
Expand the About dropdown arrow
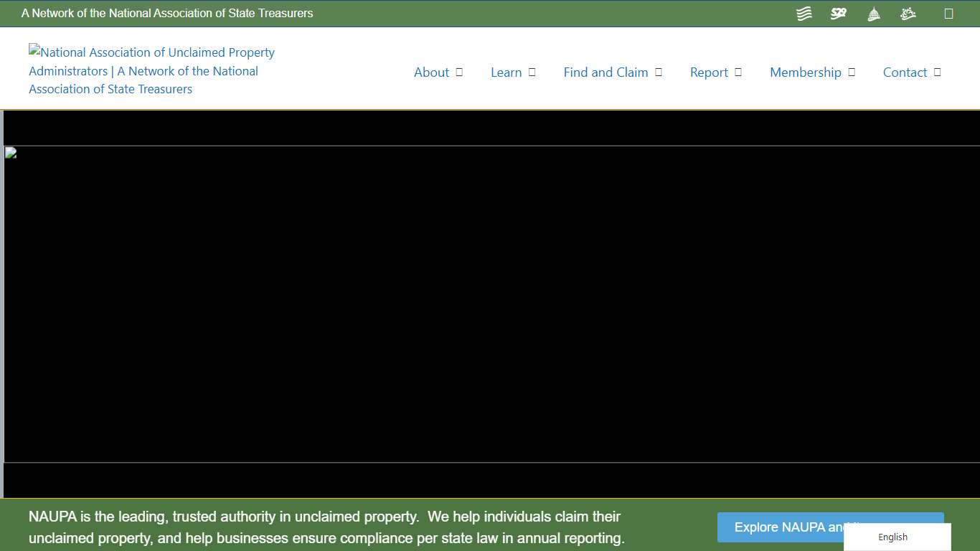click(x=460, y=72)
